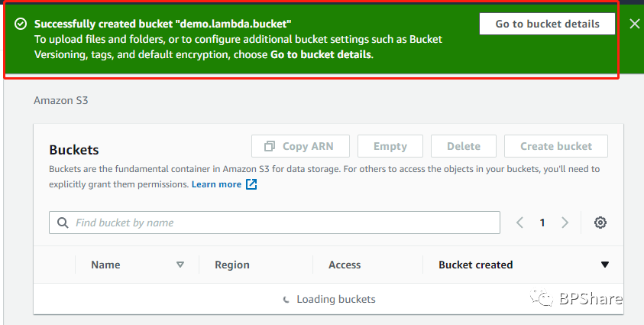Click the Access column header

[x=345, y=265]
